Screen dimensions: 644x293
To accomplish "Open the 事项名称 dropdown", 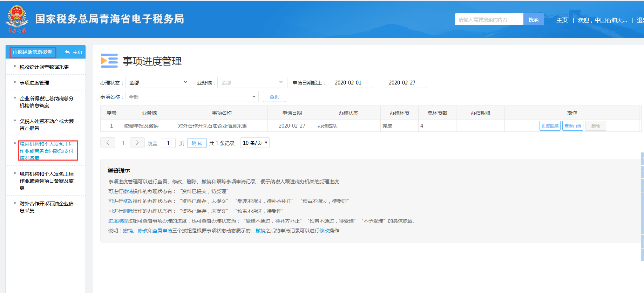I will [x=192, y=97].
